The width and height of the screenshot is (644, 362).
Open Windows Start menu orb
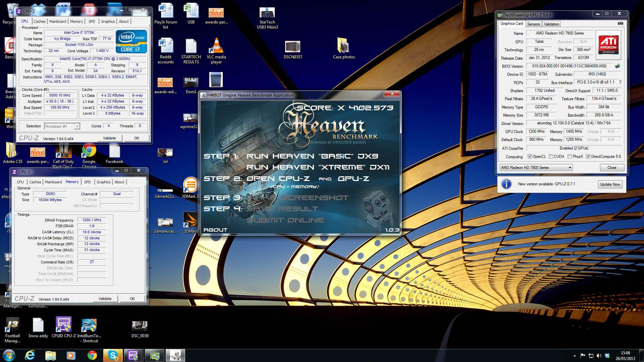pos(9,355)
